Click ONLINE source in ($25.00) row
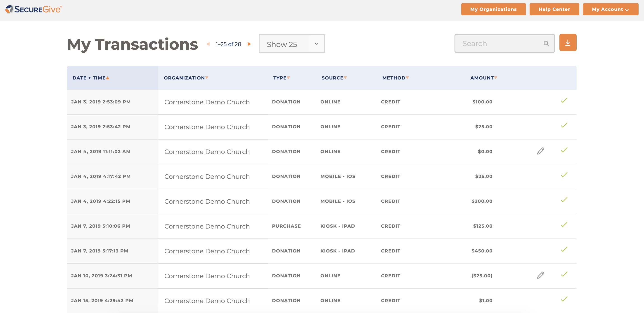644x313 pixels. point(330,276)
